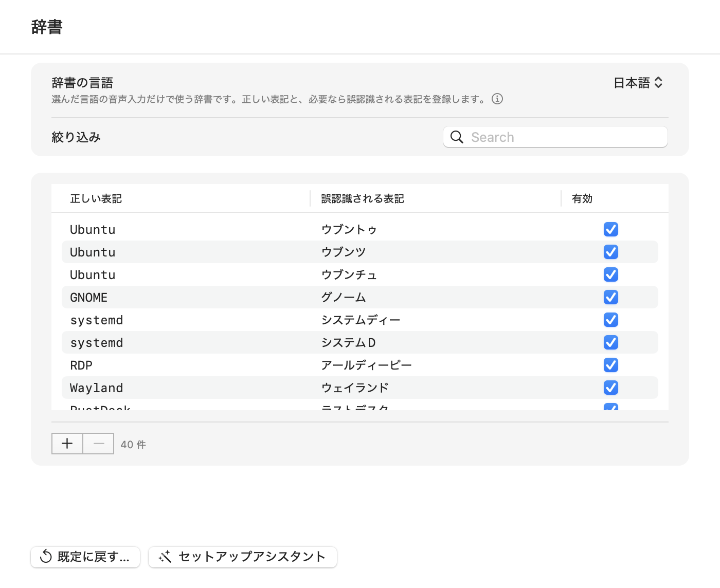
Task: Toggle checkbox for Ubuntu ウブンツ row
Action: (611, 252)
